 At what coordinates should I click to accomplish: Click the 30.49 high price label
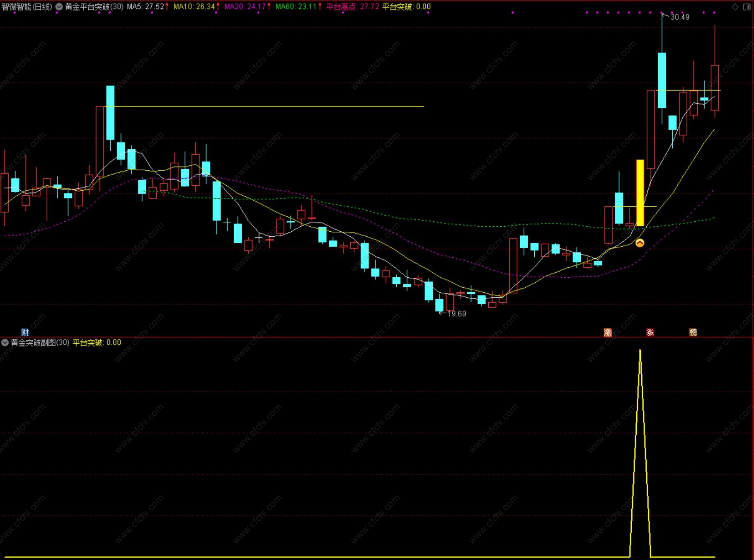680,17
